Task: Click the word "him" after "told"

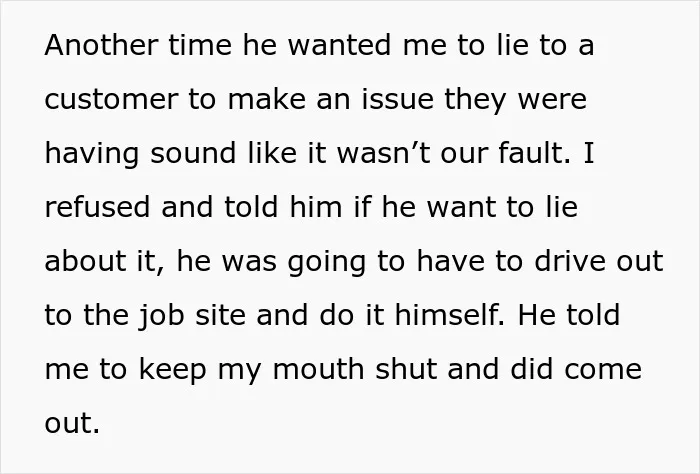Action: click(316, 207)
